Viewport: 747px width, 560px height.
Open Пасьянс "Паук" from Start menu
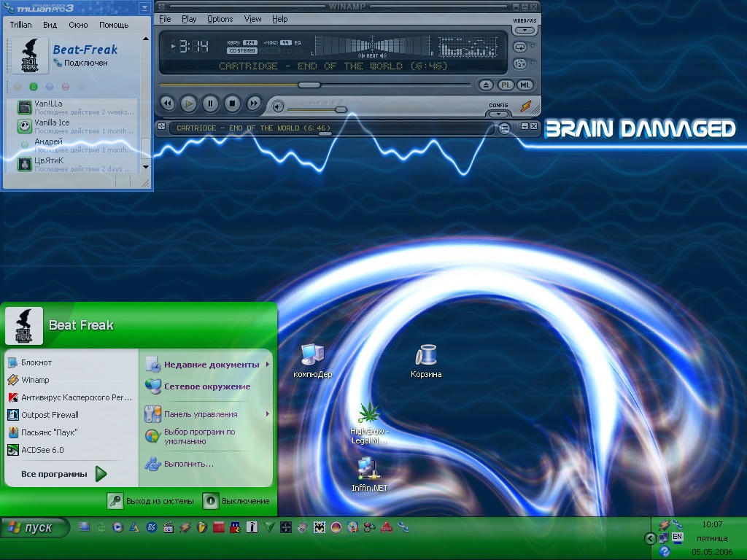coord(71,432)
